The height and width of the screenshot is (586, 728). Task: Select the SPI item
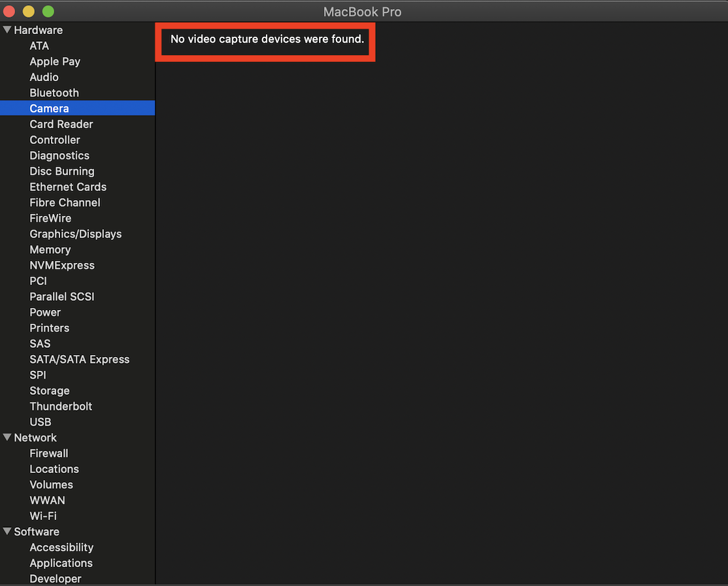tap(38, 375)
